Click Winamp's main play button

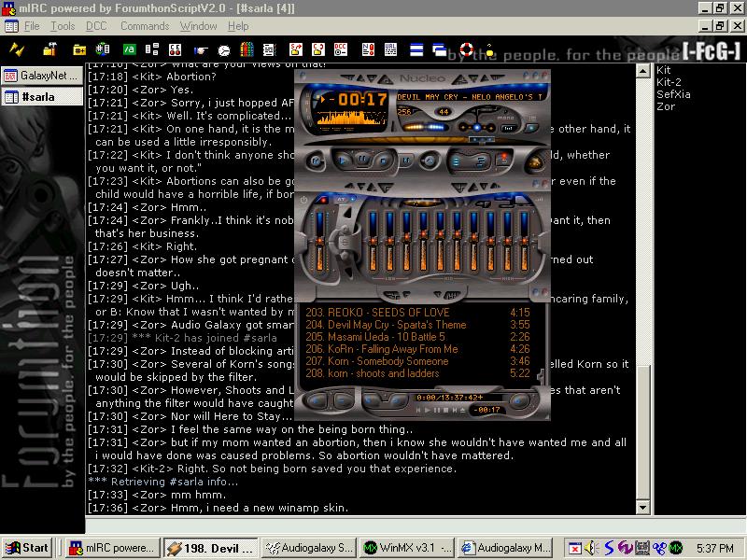coord(343,161)
